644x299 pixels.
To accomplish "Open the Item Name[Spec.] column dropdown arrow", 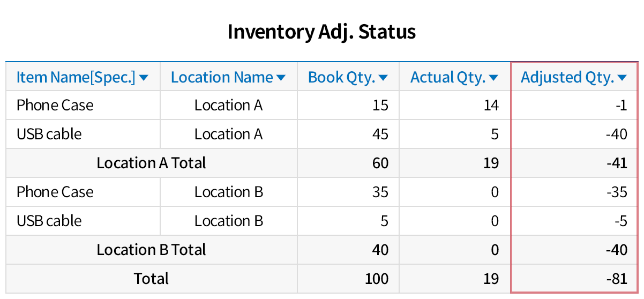I will (x=144, y=78).
